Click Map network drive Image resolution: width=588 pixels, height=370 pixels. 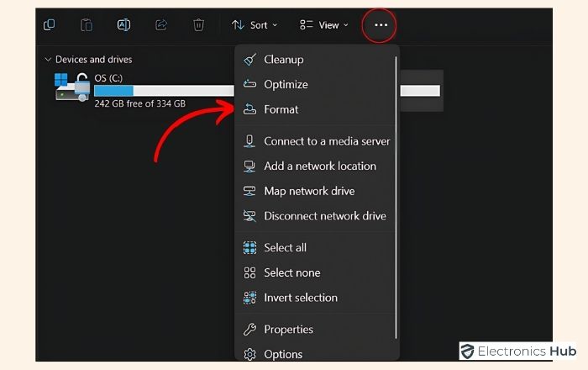coord(309,191)
